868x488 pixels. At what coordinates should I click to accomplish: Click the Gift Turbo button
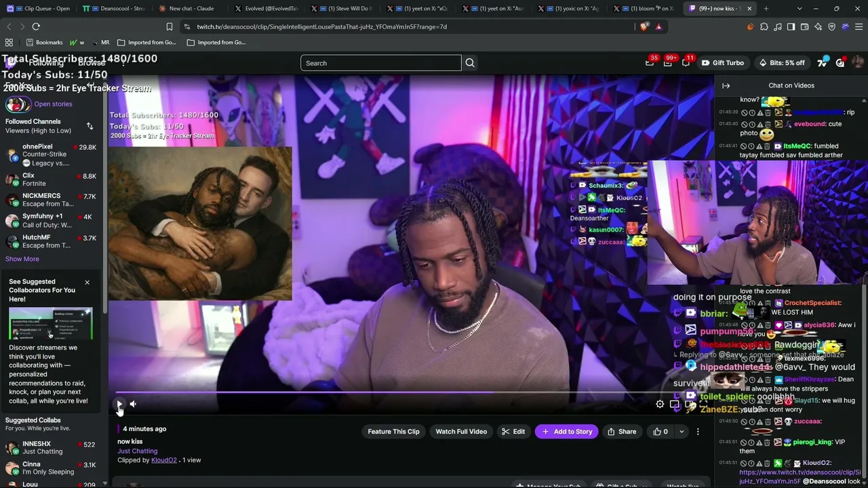(723, 63)
